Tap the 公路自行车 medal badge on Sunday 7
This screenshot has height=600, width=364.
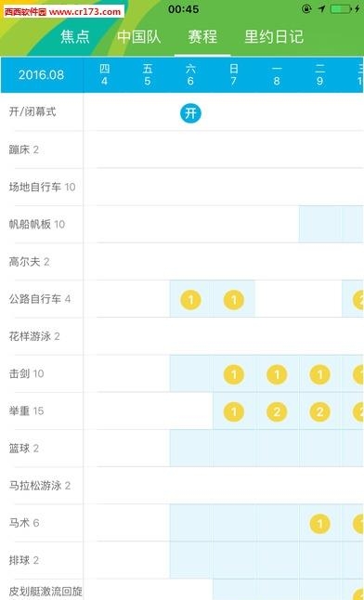tap(233, 299)
